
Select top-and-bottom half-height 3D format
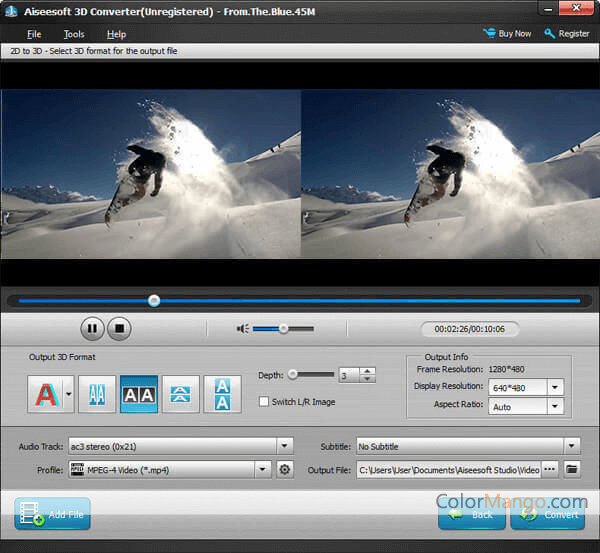pos(180,394)
